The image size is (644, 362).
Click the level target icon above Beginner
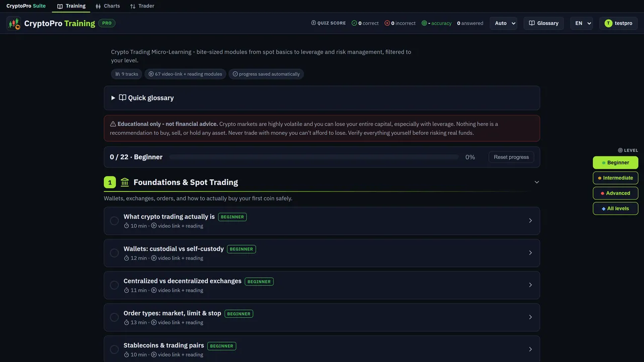(620, 150)
